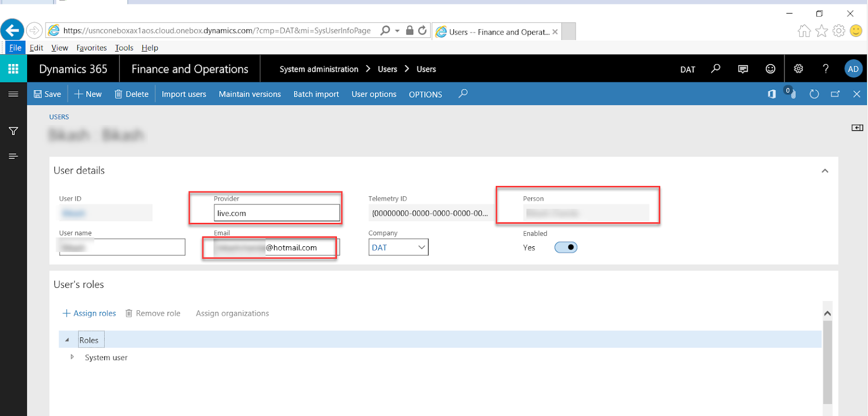
Task: Click Import users
Action: click(x=184, y=94)
